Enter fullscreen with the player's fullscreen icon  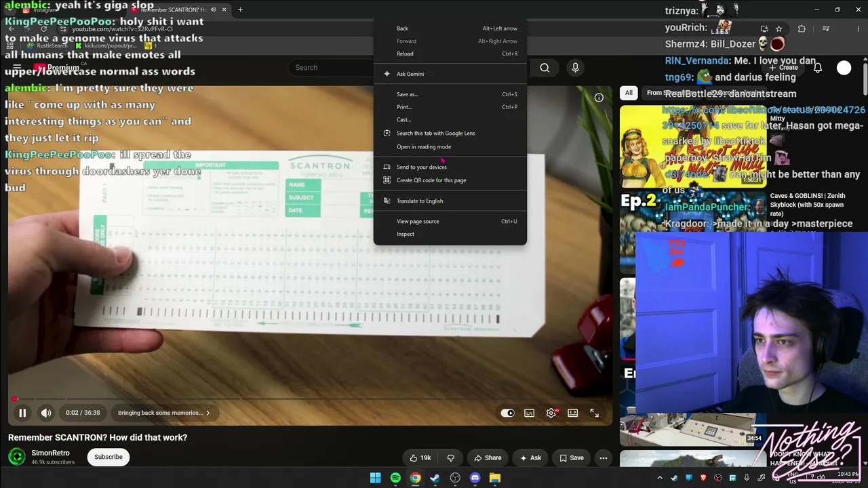[595, 413]
